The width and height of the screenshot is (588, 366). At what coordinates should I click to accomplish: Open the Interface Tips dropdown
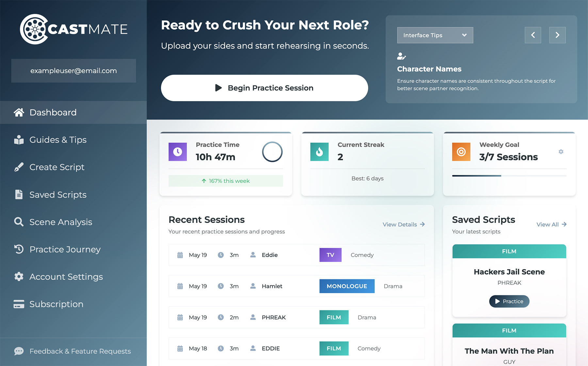click(435, 35)
